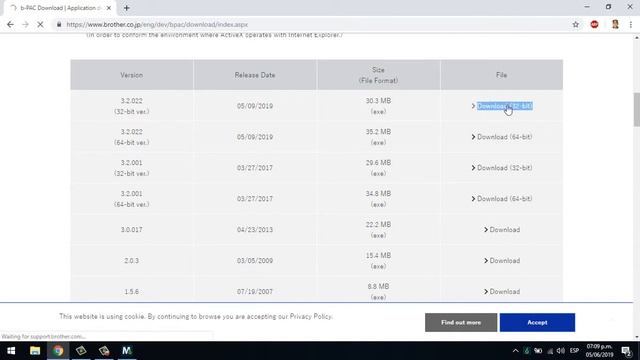
Task: View site lock information
Action: tap(59, 24)
